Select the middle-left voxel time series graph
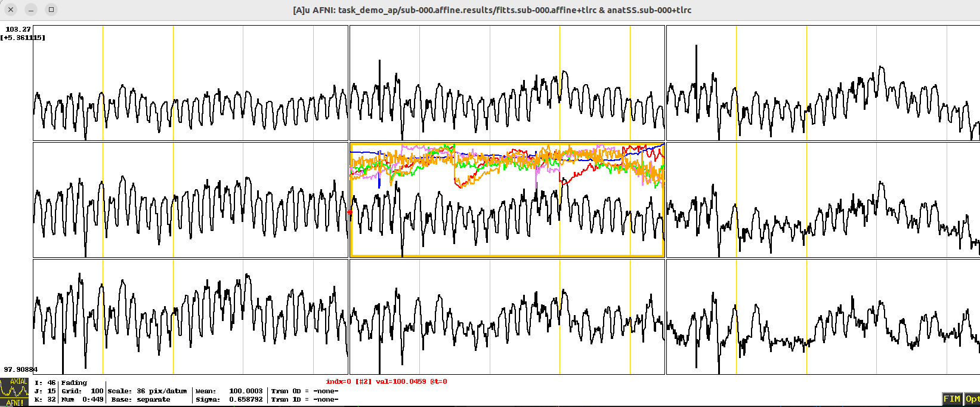Viewport: 980px width, 407px height. point(190,200)
